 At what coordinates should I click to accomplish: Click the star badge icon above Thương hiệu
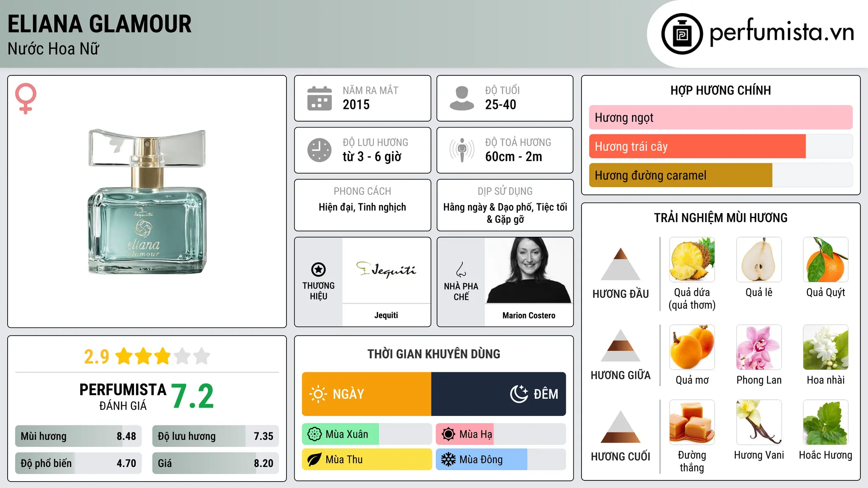pyautogui.click(x=318, y=269)
